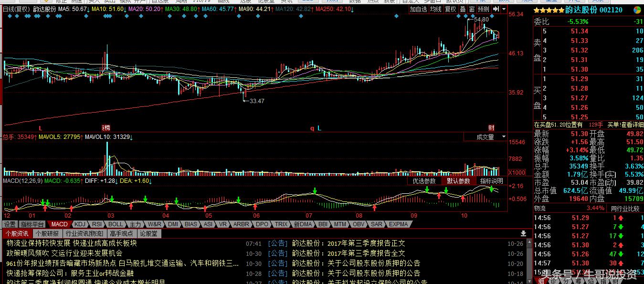644x284 pixels.
Task: Click the 叠 overlay chart button
Action: pyautogui.click(x=463, y=9)
